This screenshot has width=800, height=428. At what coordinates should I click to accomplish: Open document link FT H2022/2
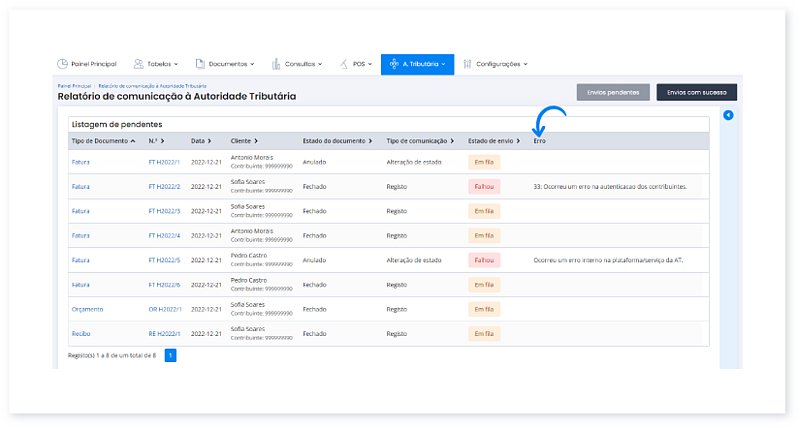click(x=163, y=186)
